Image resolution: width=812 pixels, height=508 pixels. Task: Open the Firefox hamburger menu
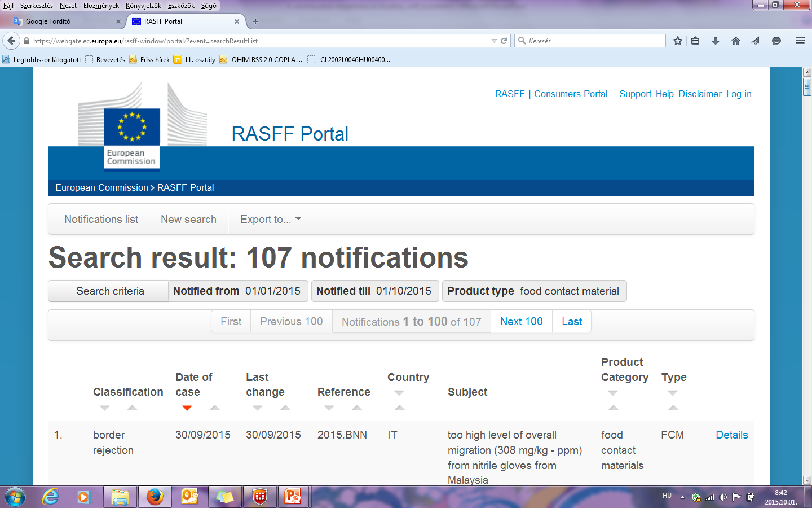(x=800, y=41)
